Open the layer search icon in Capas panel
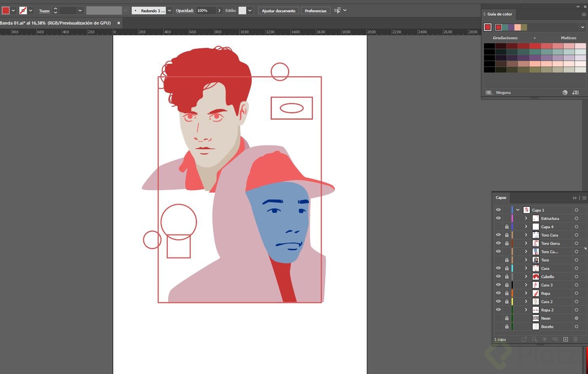This screenshot has width=588, height=374. 535,340
